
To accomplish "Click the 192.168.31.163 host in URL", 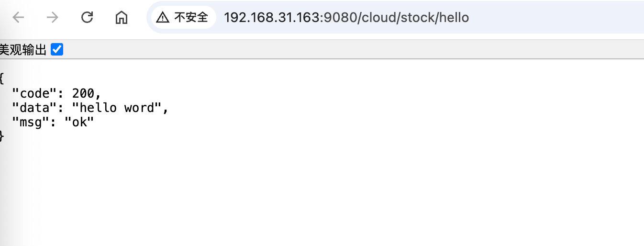I will point(272,18).
